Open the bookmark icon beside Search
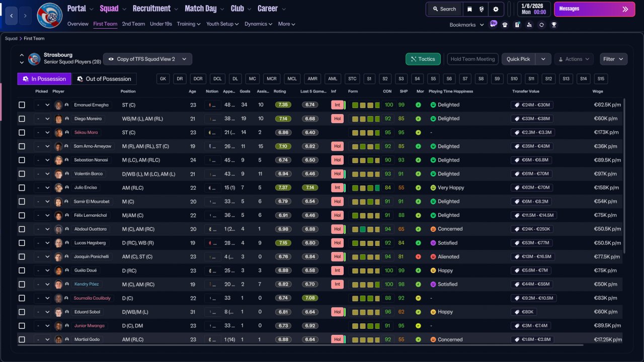The width and height of the screenshot is (644, 362). click(469, 9)
